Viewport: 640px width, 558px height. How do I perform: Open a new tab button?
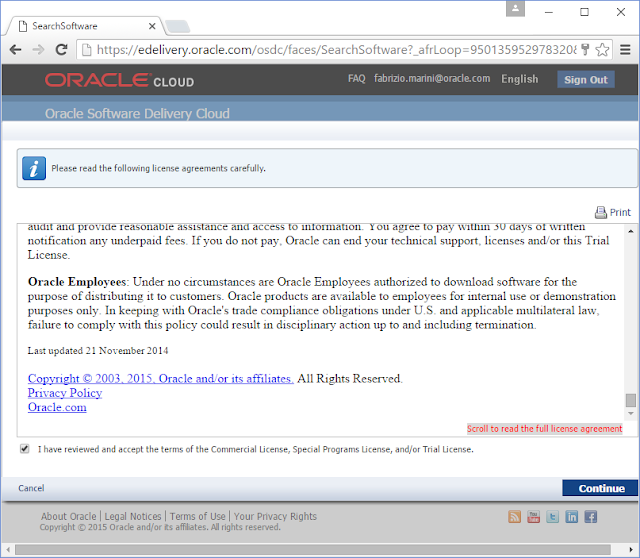(x=177, y=27)
